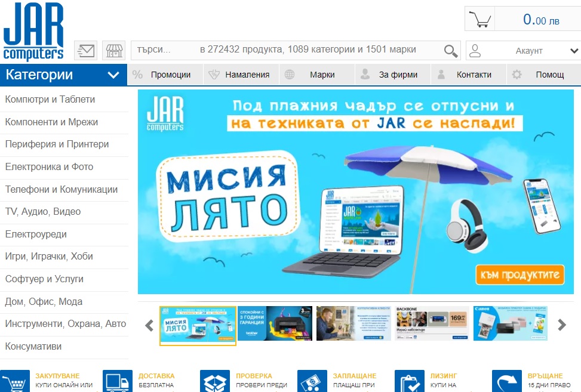Click the ЗАПЛАЩАНЕ heading text

tap(355, 376)
